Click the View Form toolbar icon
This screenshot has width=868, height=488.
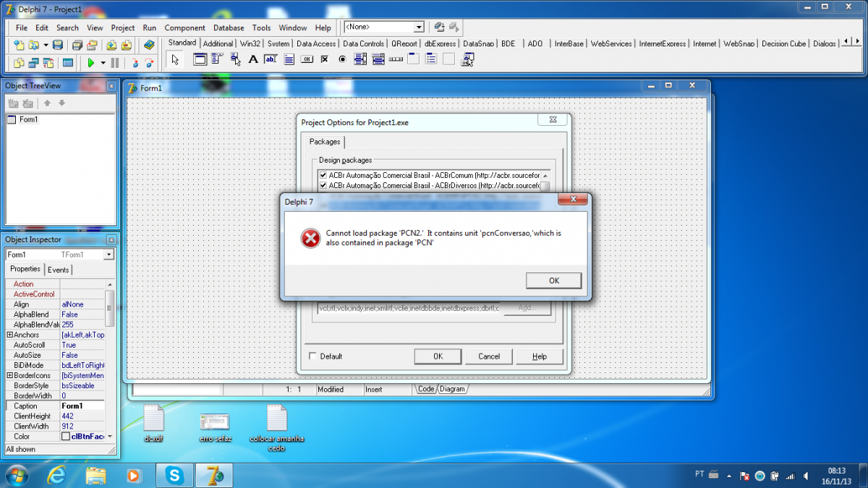pyautogui.click(x=33, y=63)
